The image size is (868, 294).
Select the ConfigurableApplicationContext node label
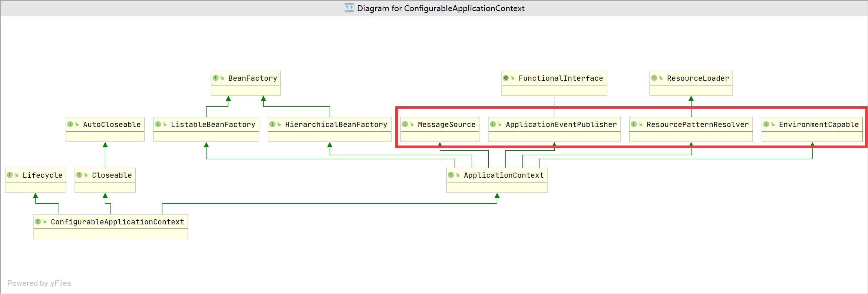[118, 222]
